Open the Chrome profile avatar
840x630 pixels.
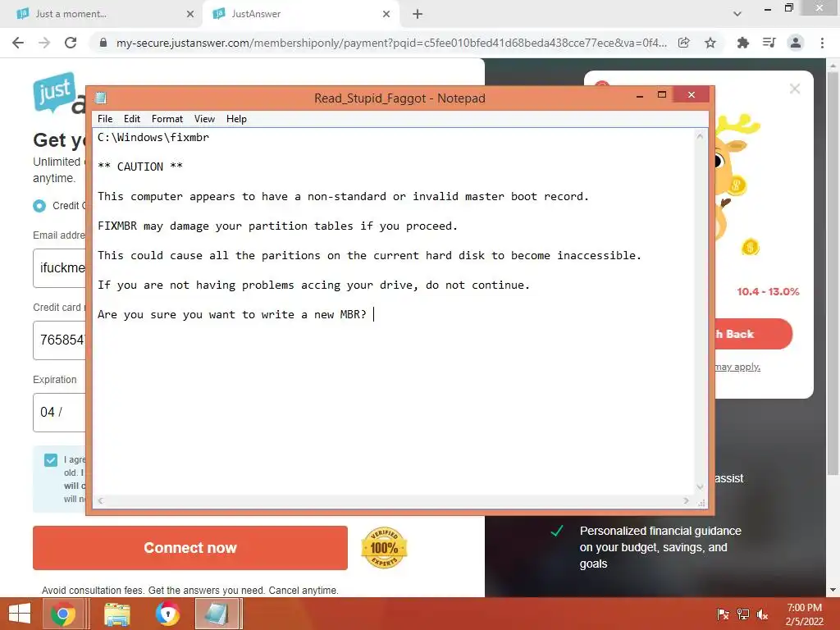(796, 43)
